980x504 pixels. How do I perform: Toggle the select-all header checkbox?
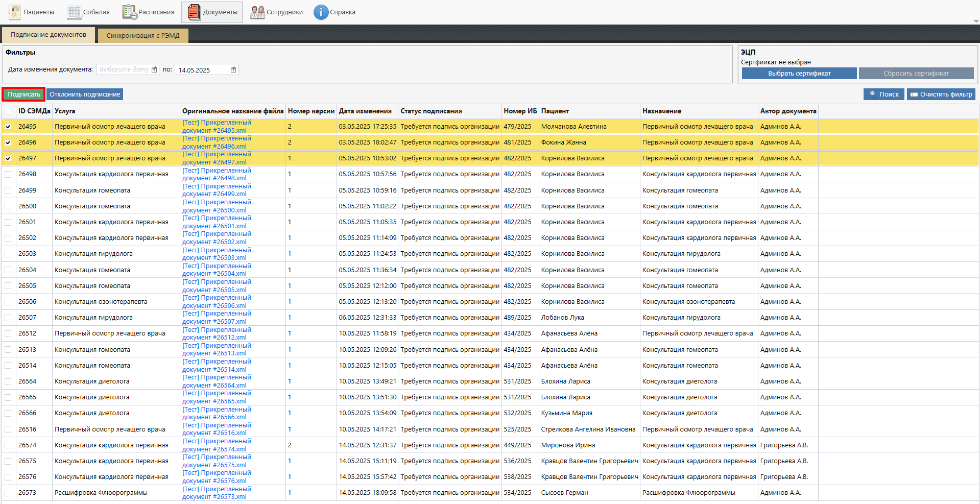8,111
